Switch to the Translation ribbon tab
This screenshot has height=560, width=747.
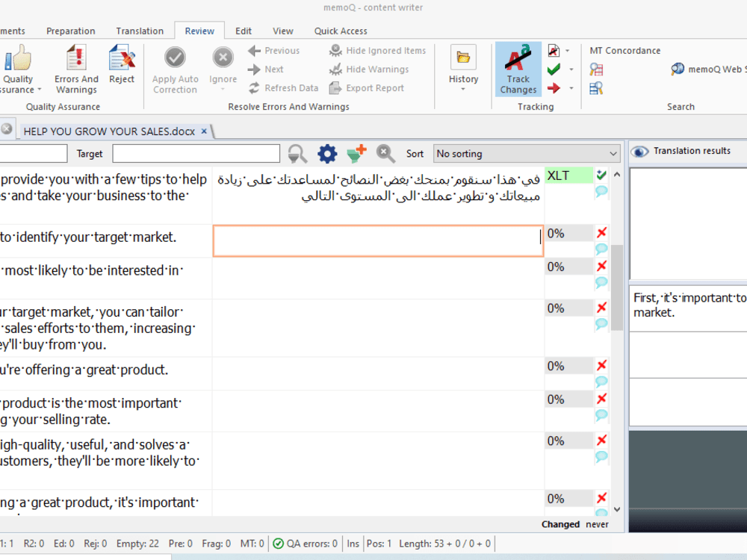tap(139, 31)
